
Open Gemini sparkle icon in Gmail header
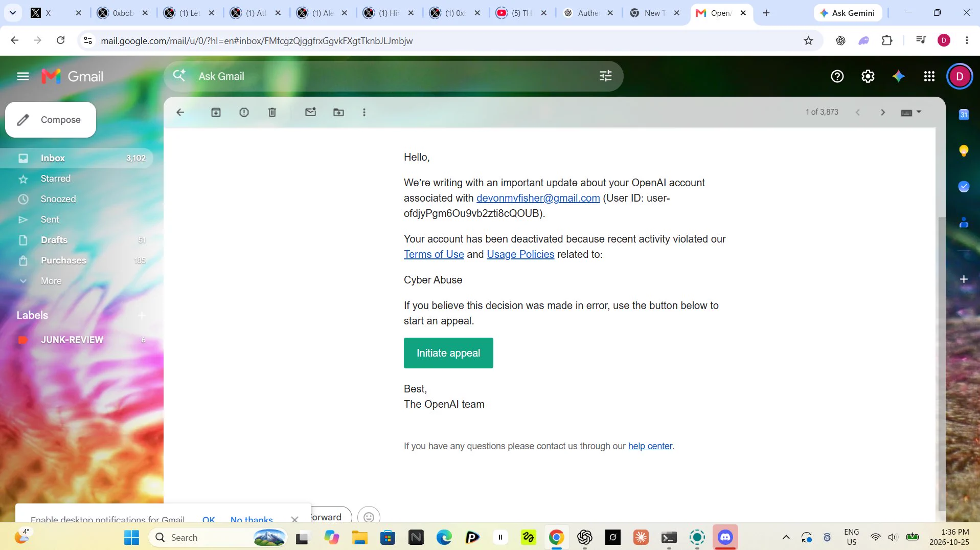[x=898, y=76]
